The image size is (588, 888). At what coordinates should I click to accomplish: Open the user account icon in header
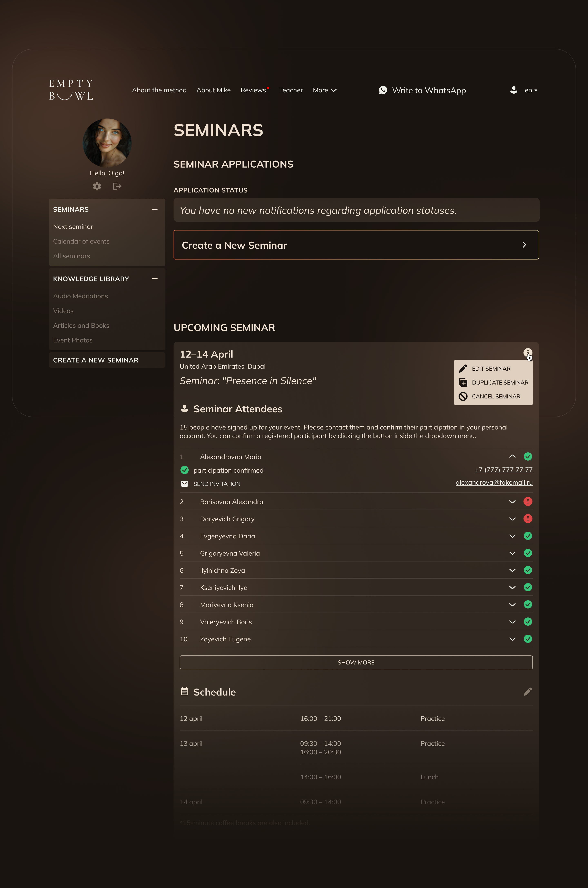[513, 90]
